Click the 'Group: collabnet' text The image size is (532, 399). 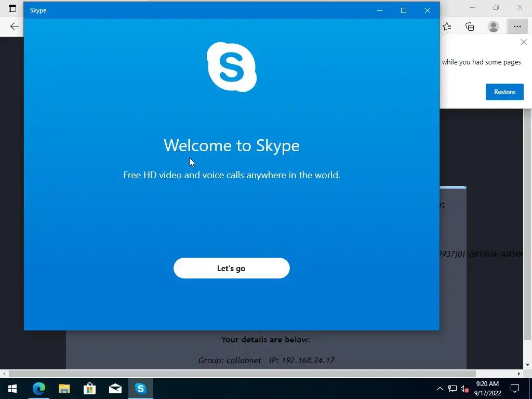coord(230,361)
